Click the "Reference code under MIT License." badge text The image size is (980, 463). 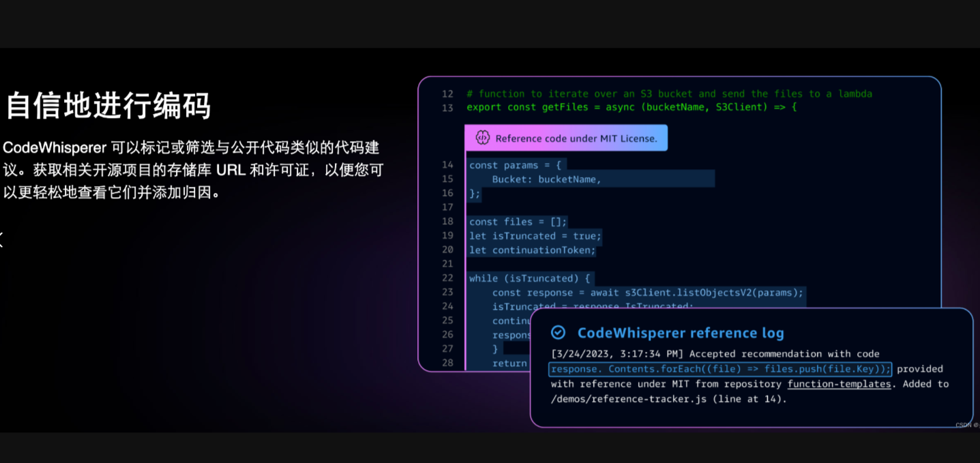[x=576, y=138]
